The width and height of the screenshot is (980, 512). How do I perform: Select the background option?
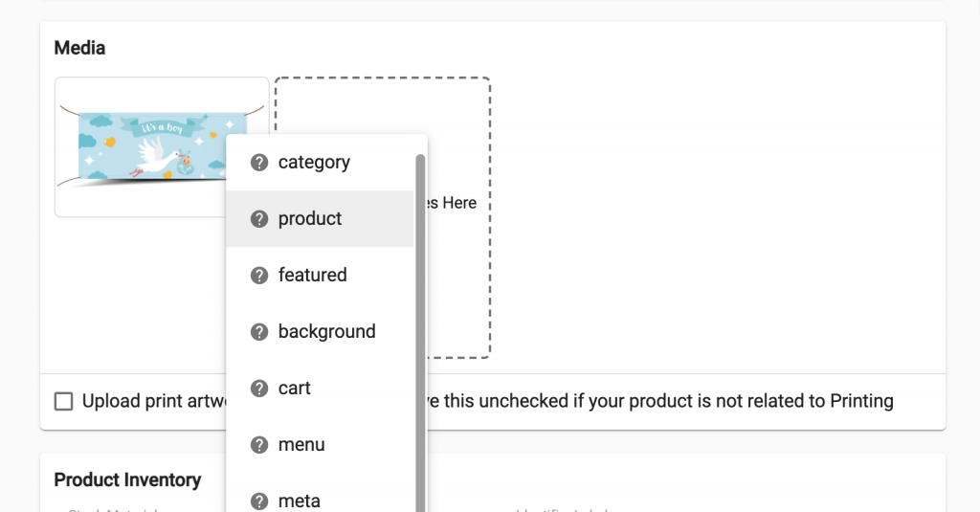[320, 332]
